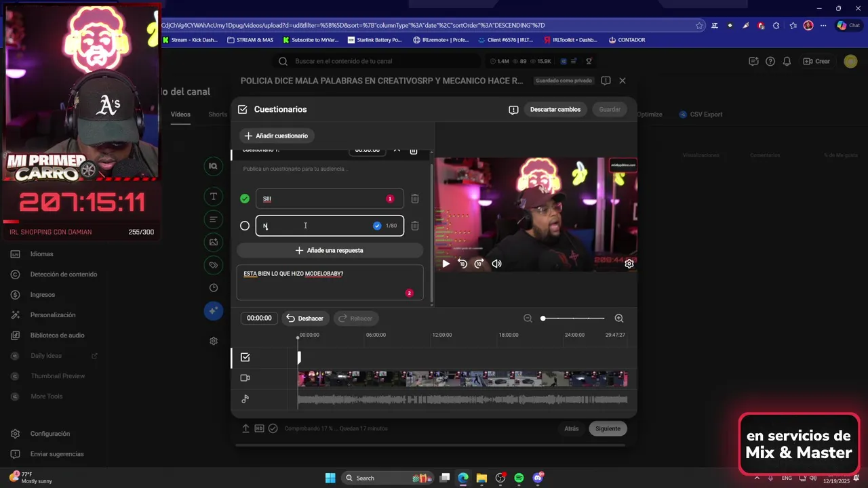Click the Siguiente button
Image resolution: width=868 pixels, height=488 pixels.
pyautogui.click(x=608, y=428)
